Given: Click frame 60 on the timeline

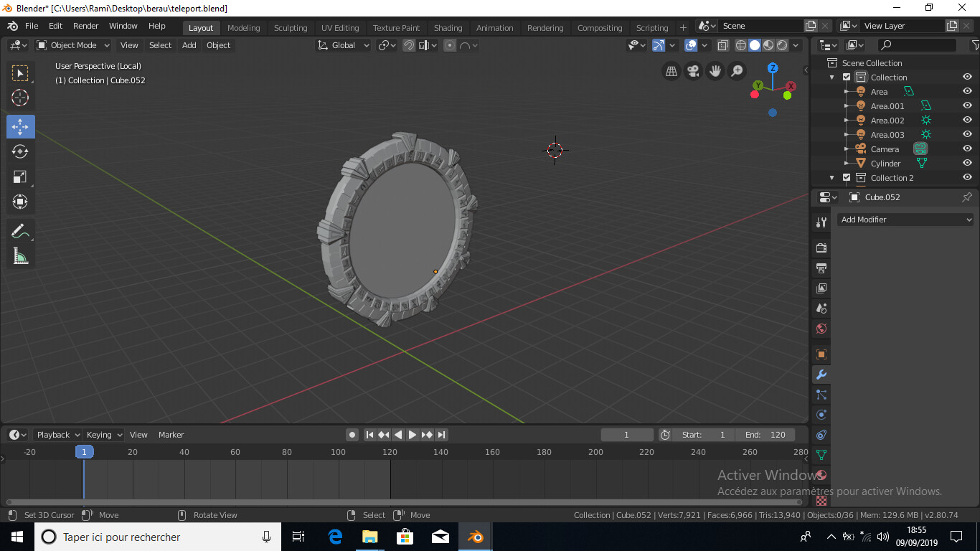Looking at the screenshot, I should (x=235, y=452).
